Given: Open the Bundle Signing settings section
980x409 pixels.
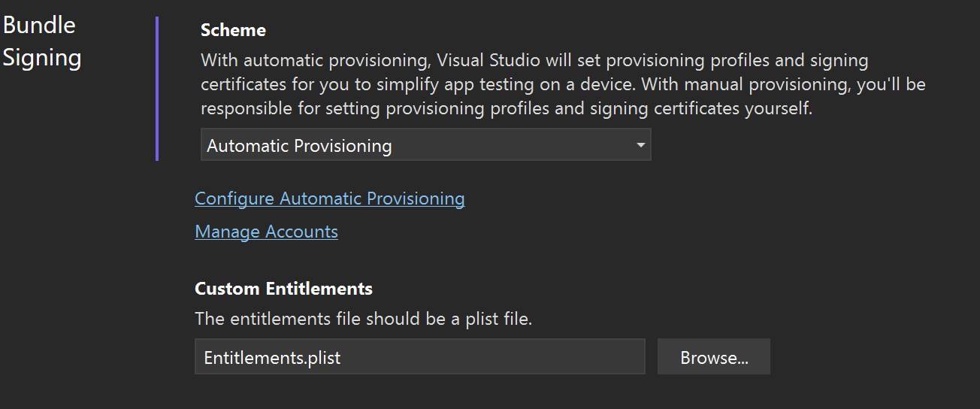Looking at the screenshot, I should click(41, 41).
